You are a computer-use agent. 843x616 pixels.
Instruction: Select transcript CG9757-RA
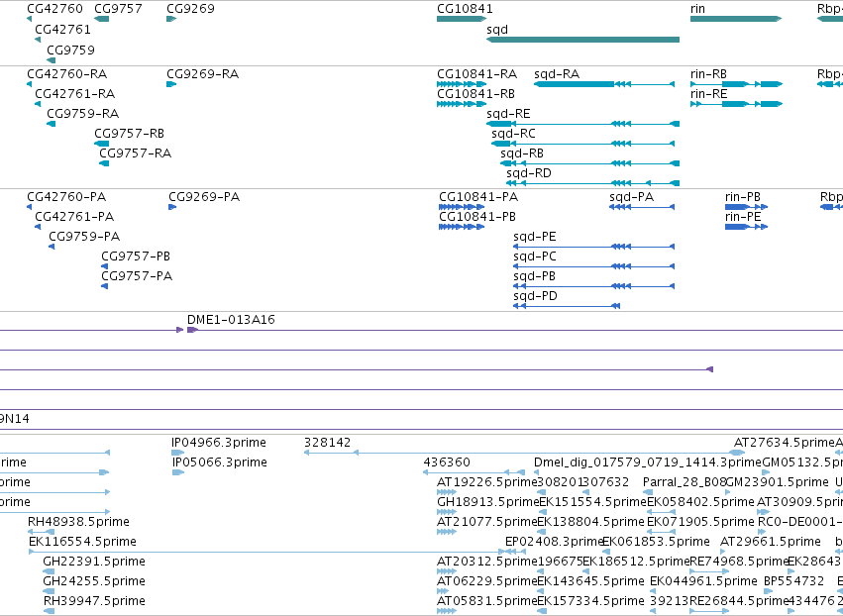pyautogui.click(x=135, y=154)
